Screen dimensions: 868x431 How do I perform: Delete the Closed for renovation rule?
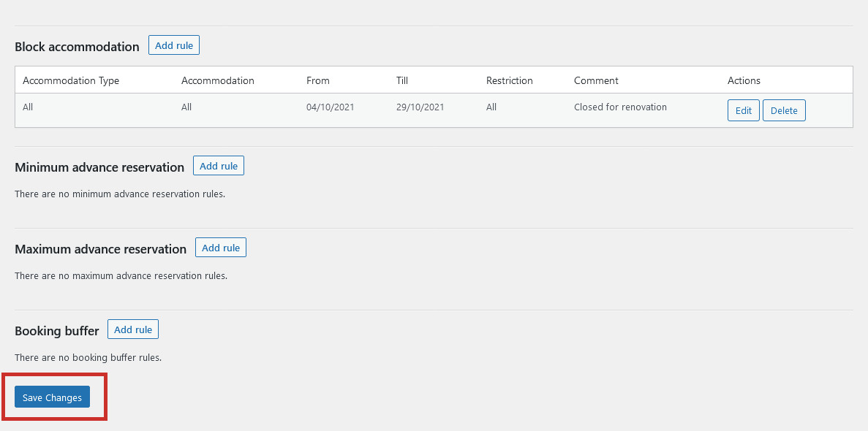[784, 110]
